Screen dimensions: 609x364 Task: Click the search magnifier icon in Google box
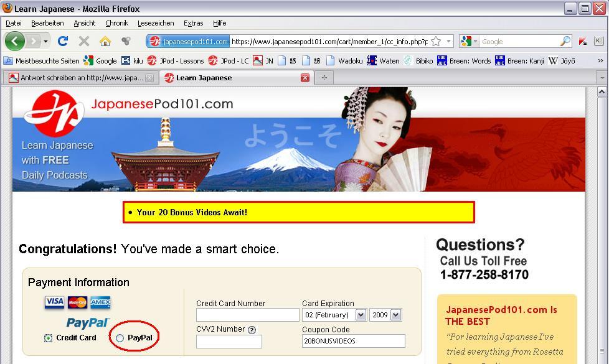(565, 42)
